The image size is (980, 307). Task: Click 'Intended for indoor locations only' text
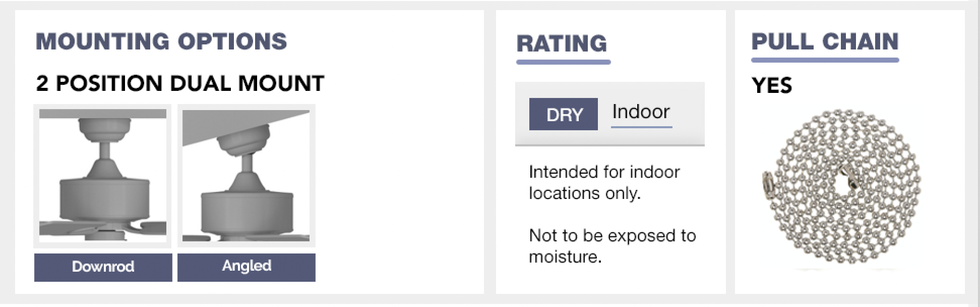(x=604, y=182)
